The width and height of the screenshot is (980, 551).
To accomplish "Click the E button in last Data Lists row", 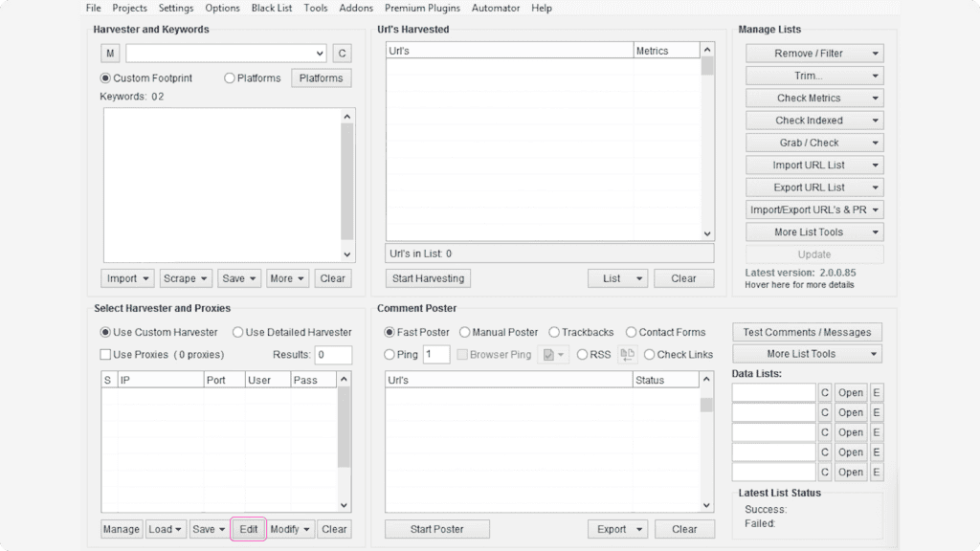I will [x=876, y=472].
